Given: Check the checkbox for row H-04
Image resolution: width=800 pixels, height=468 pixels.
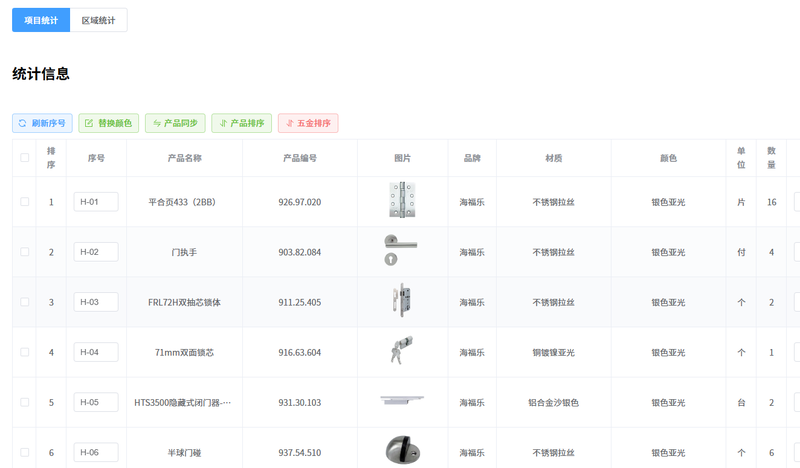Looking at the screenshot, I should point(24,352).
